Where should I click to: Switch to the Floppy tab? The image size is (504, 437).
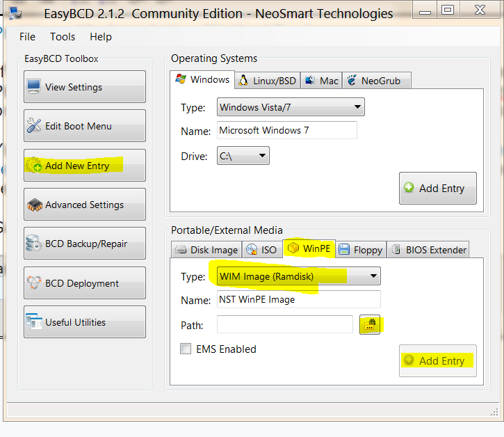tap(361, 250)
